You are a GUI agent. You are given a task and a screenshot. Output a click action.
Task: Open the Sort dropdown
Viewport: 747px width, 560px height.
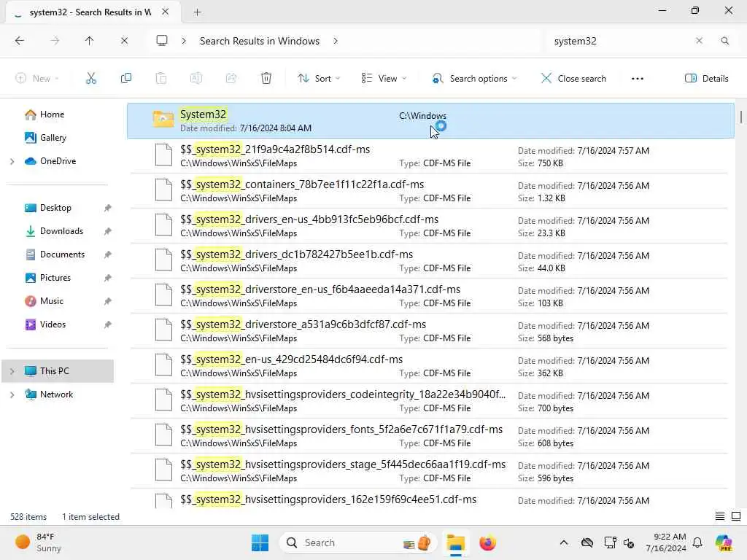(319, 79)
